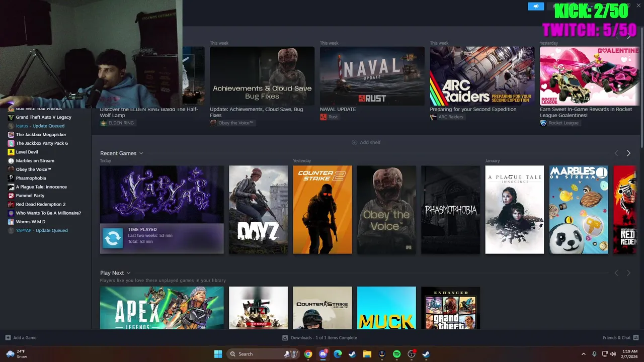
Task: Click the Worms W.M.D sidebar icon
Action: tap(11, 222)
